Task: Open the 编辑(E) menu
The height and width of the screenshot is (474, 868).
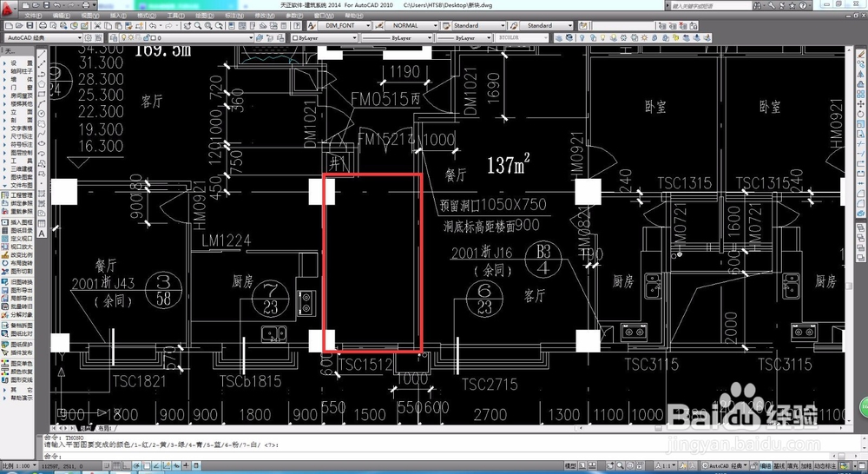Action: pos(62,16)
